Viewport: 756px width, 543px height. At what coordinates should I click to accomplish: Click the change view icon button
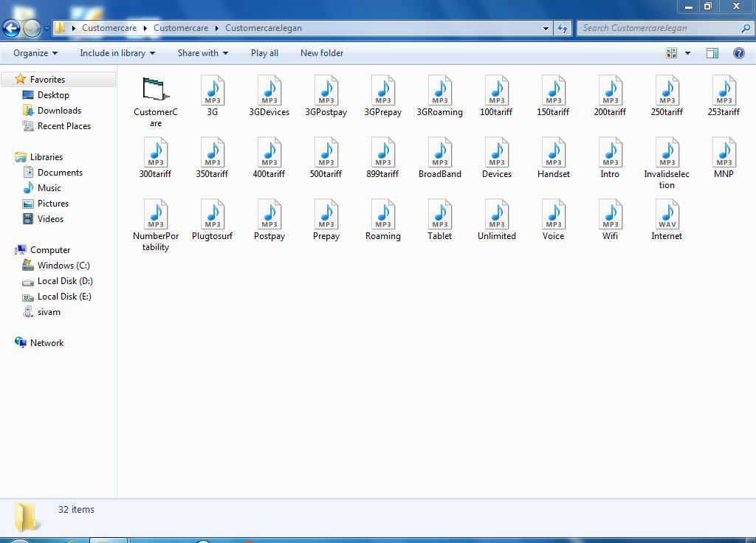(671, 53)
